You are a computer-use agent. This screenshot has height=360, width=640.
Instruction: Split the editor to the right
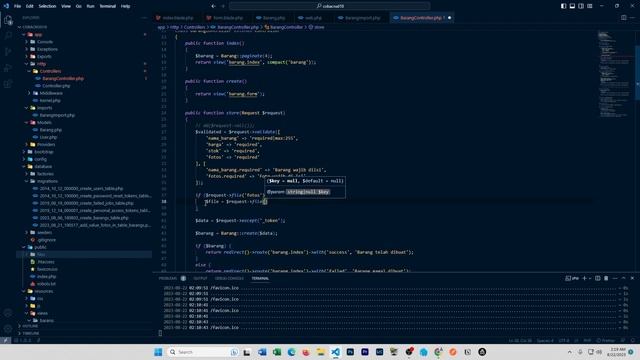pos(624,18)
